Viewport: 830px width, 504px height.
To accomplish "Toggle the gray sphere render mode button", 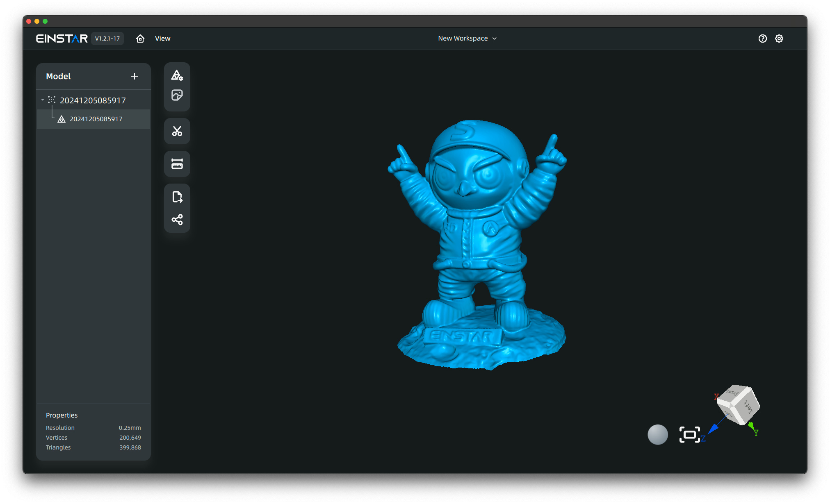I will 658,434.
